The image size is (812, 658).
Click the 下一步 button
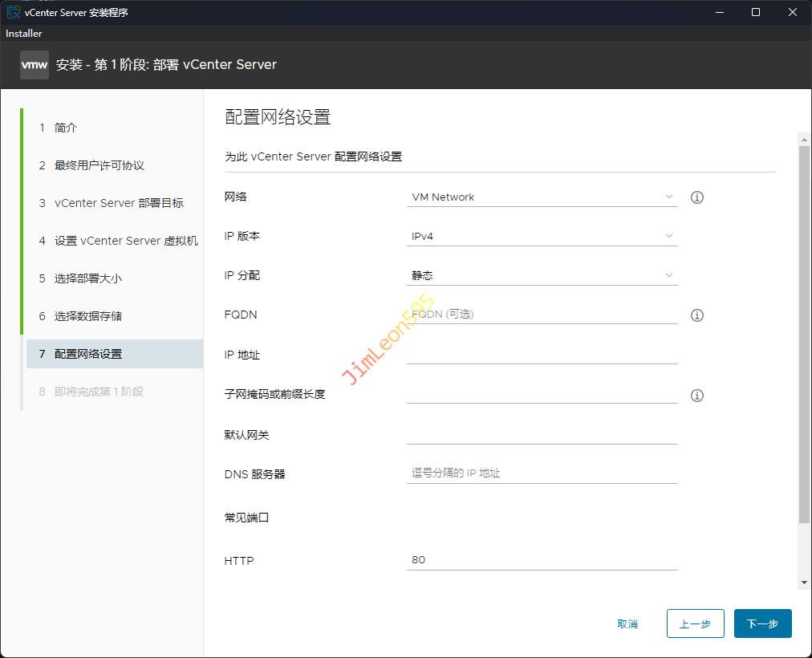pos(762,623)
